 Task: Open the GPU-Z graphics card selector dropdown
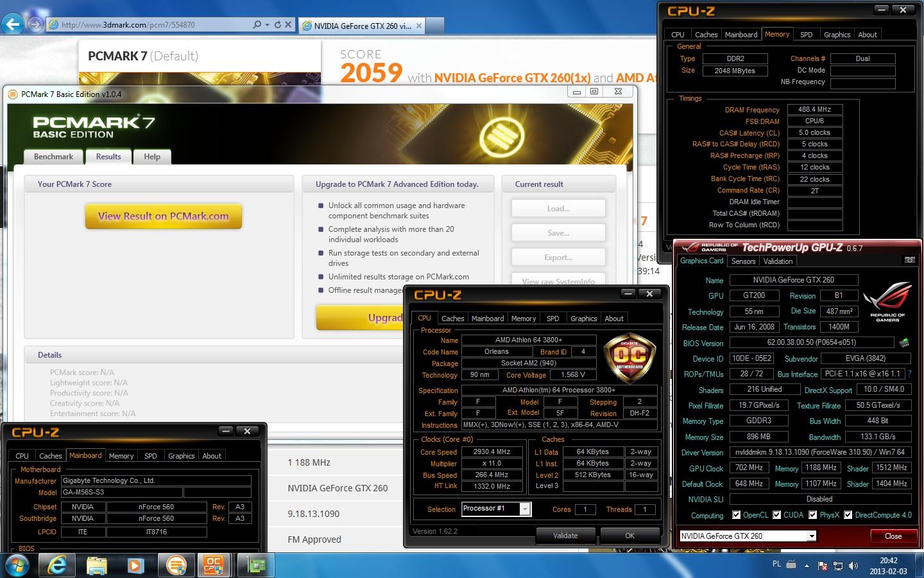[812, 536]
